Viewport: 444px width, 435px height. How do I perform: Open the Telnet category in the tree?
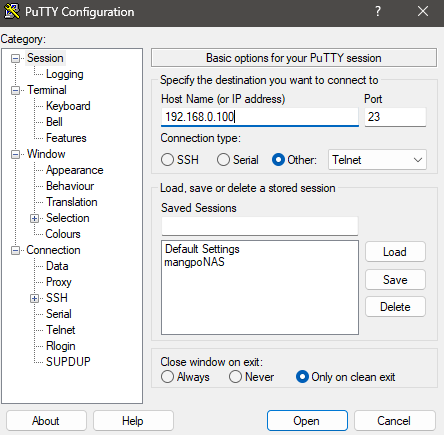pyautogui.click(x=61, y=330)
